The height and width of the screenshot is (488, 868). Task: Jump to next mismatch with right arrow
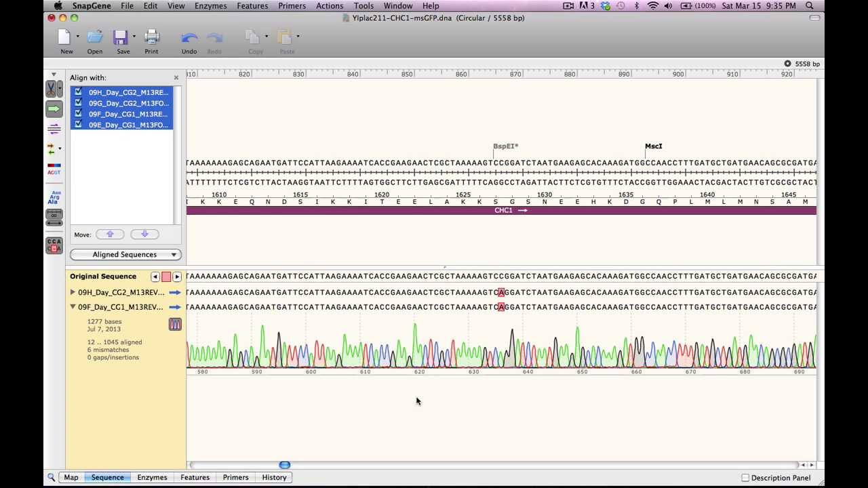pyautogui.click(x=177, y=277)
